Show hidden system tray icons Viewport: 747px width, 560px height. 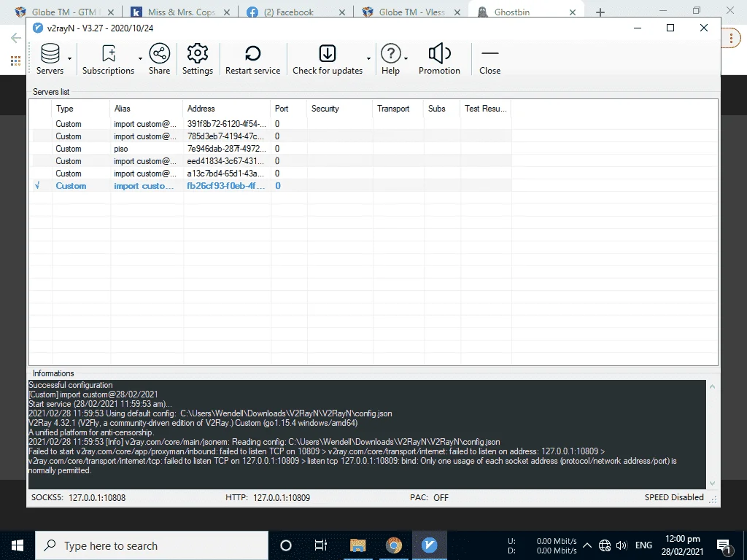point(587,545)
